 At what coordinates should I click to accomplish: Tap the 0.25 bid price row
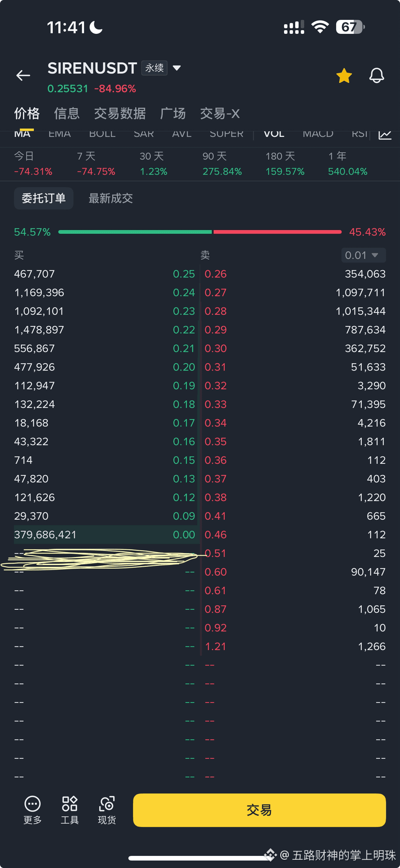click(x=105, y=274)
